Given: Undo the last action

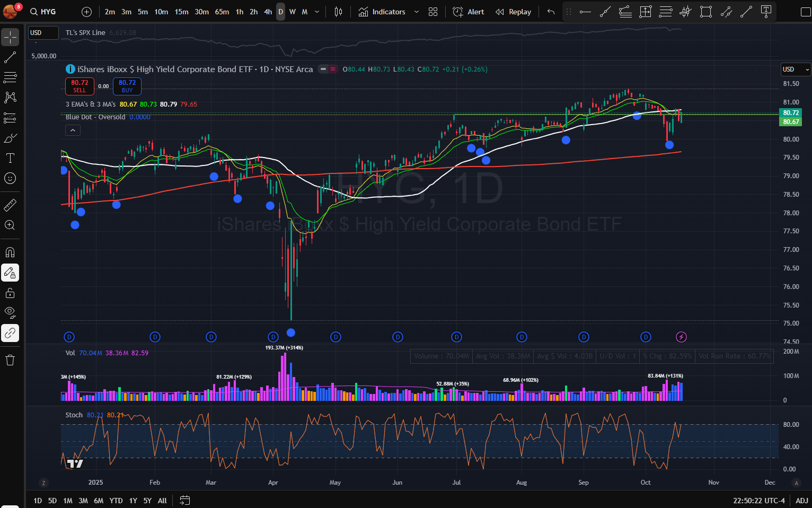Looking at the screenshot, I should (551, 12).
